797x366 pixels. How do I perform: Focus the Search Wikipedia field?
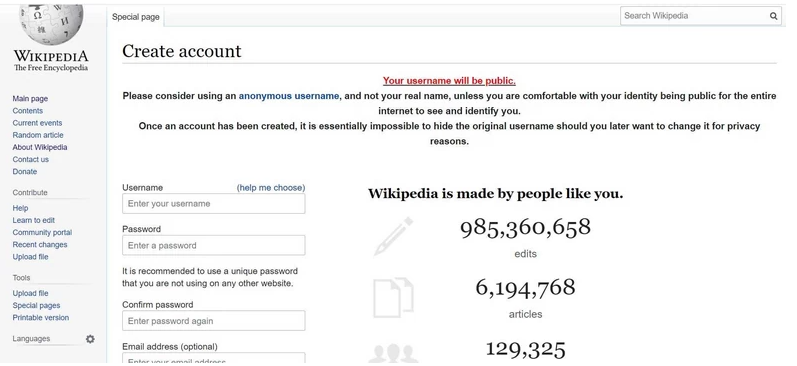tap(693, 16)
